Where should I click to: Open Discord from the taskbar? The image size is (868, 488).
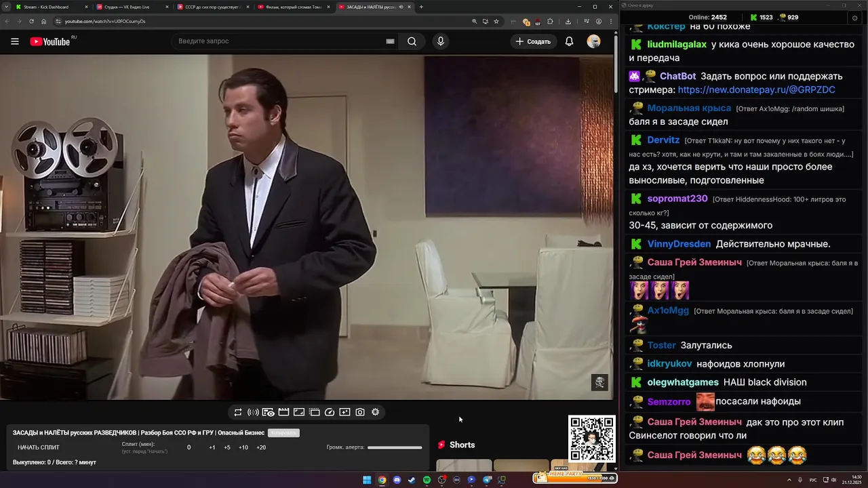pos(397,480)
